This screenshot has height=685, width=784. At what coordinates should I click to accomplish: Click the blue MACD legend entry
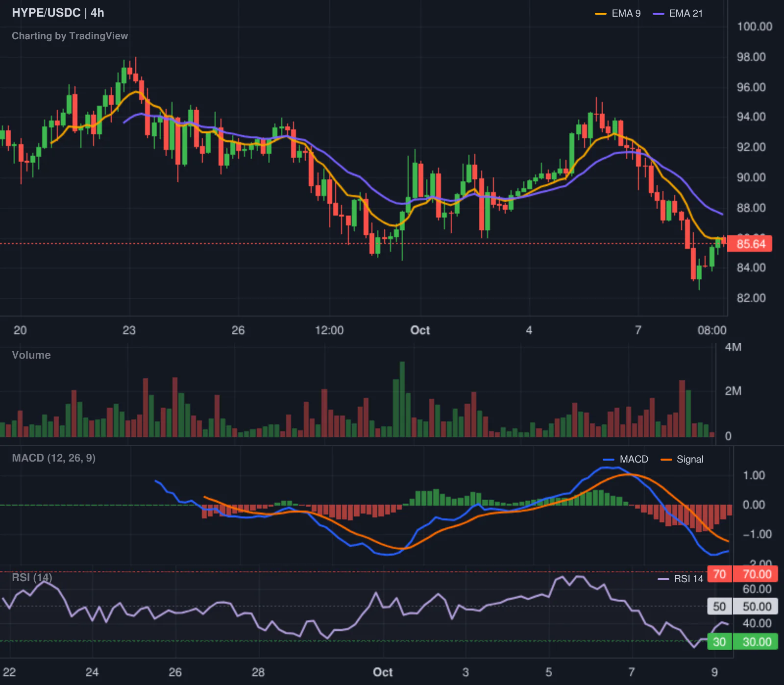(625, 459)
